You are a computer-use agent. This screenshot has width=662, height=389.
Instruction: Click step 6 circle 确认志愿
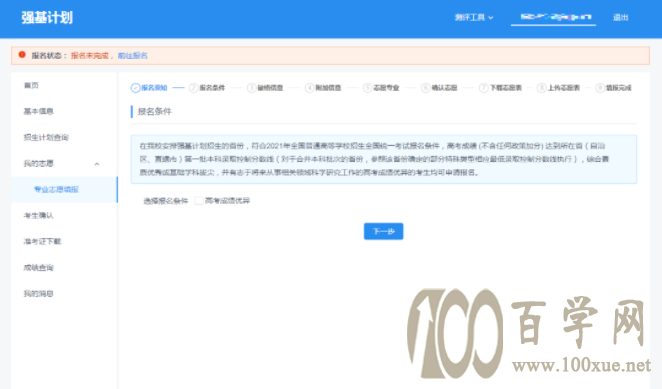[426, 88]
